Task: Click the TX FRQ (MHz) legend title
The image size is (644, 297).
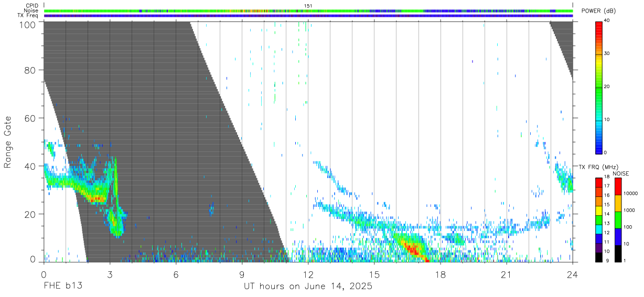Action: [x=598, y=167]
